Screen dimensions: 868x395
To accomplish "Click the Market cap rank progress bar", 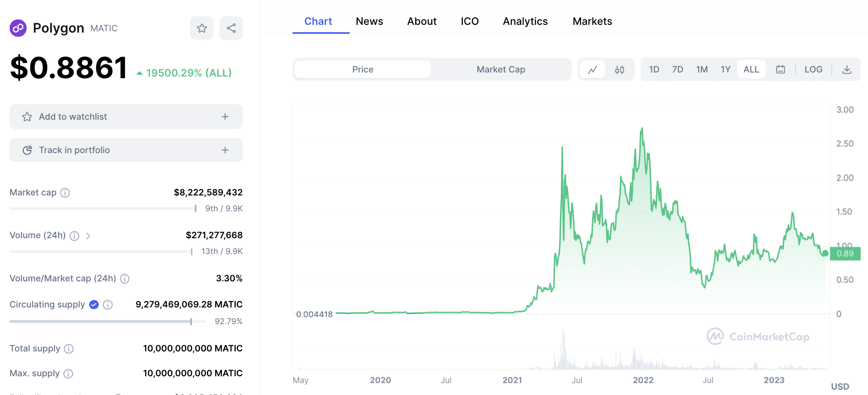I will 103,208.
